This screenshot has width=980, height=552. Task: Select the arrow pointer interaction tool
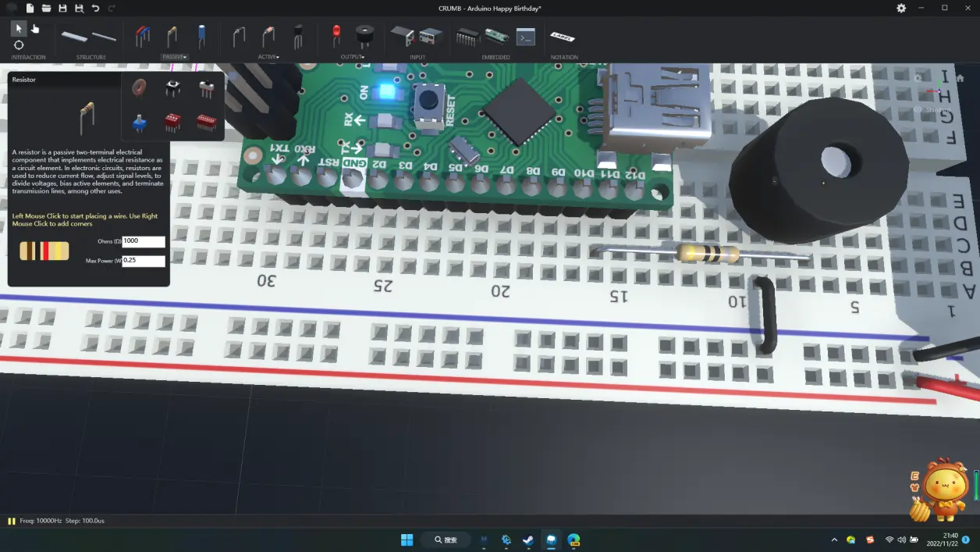click(x=19, y=28)
